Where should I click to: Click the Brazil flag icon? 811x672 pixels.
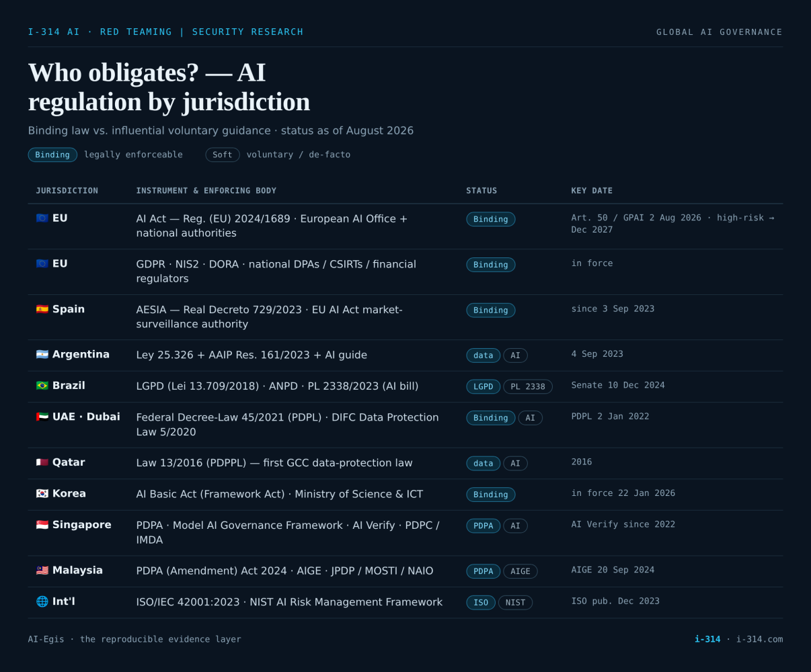[42, 386]
